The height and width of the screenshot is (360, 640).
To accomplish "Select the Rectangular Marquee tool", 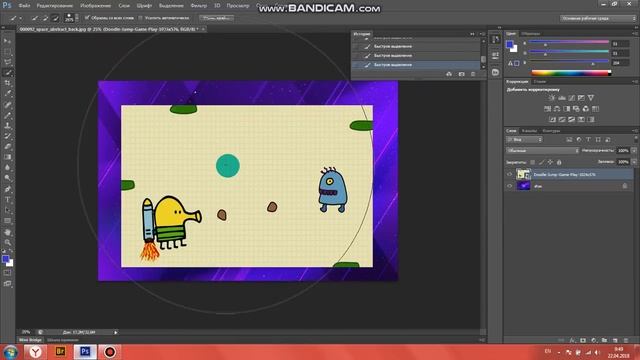I will [x=7, y=52].
